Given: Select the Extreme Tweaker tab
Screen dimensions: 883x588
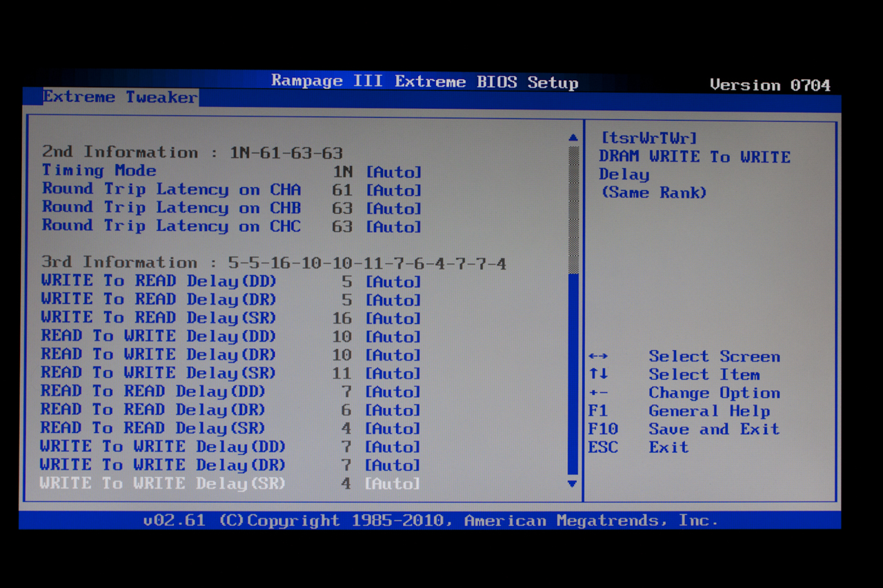Looking at the screenshot, I should [121, 97].
